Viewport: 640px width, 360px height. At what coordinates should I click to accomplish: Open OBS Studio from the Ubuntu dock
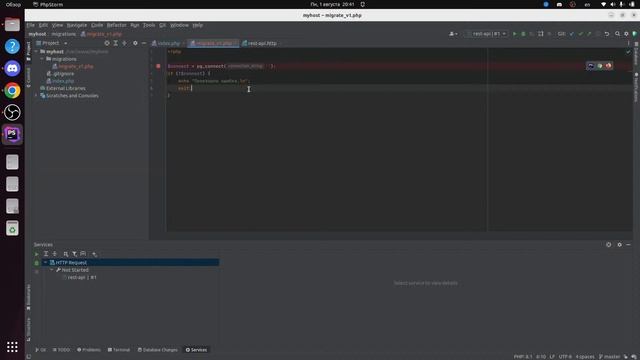pyautogui.click(x=12, y=112)
